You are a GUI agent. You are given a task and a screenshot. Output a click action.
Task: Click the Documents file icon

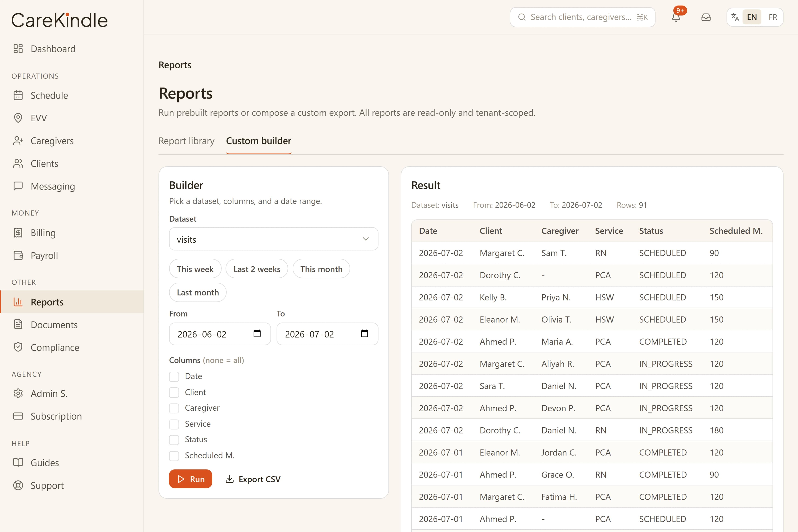point(18,324)
